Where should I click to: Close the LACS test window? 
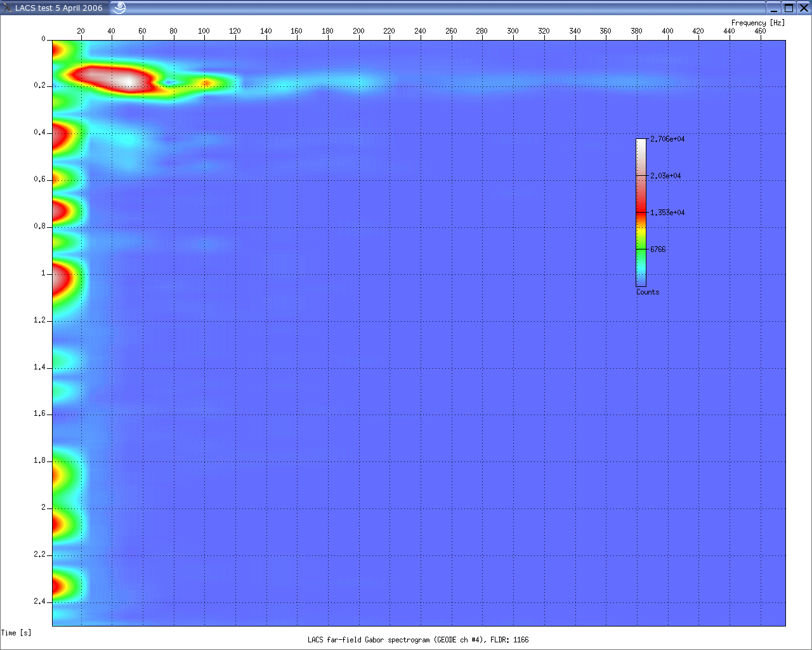(803, 8)
